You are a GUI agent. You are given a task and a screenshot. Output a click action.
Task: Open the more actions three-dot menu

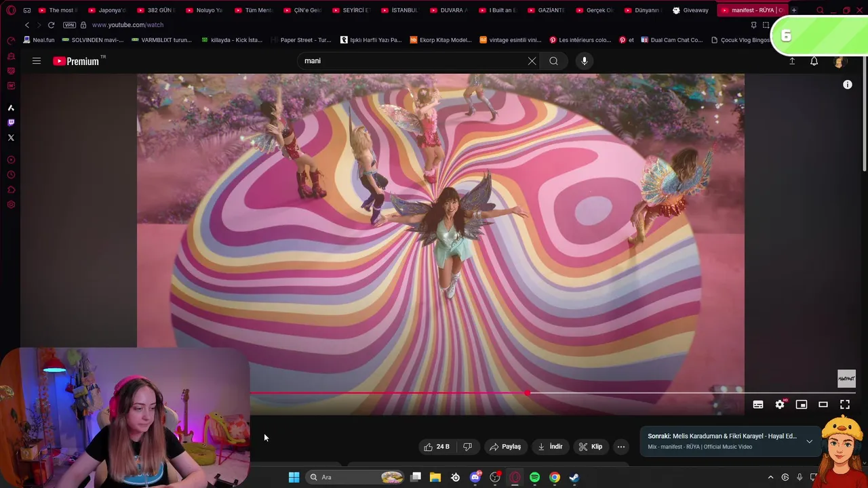[621, 447]
